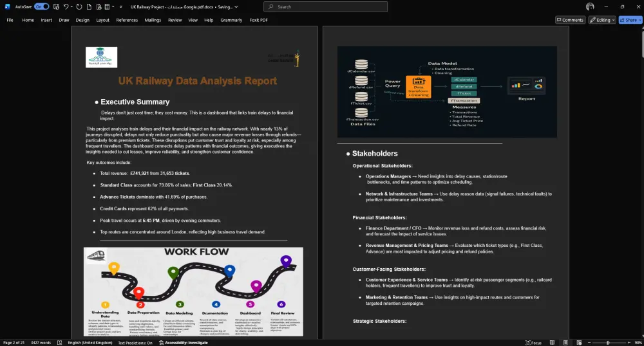Change language English (United Kingdom)
The height and width of the screenshot is (346, 644).
90,343
